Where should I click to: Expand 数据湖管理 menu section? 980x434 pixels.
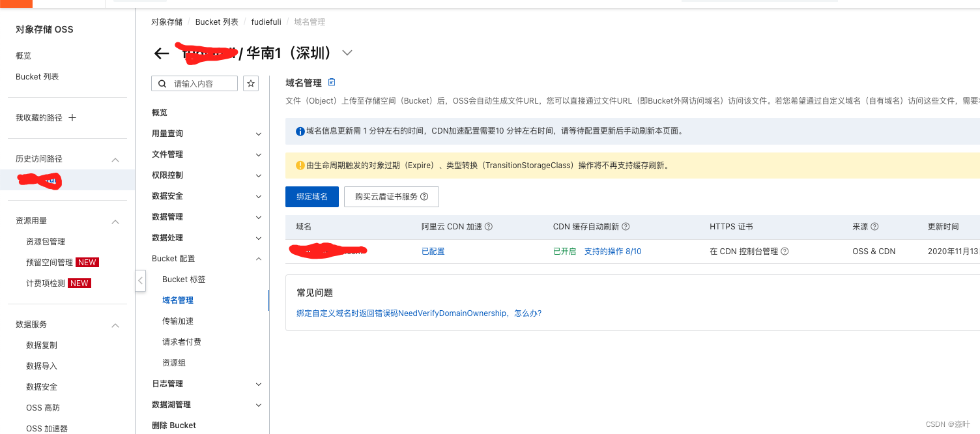click(x=258, y=405)
